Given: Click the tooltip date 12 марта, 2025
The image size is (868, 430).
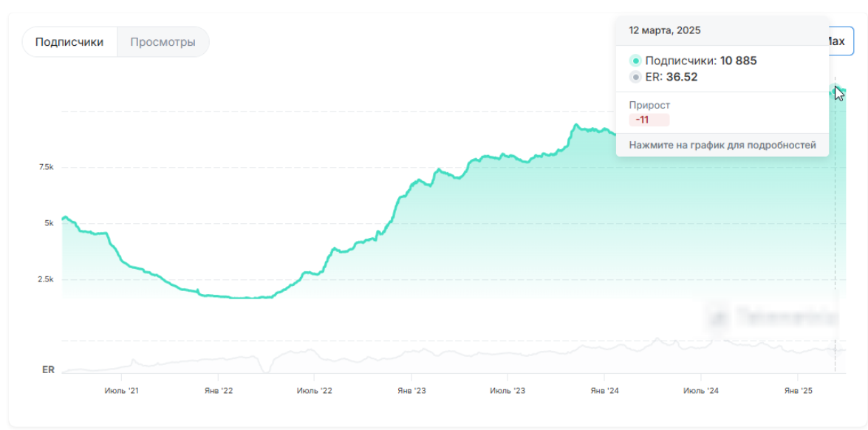Looking at the screenshot, I should pos(665,30).
